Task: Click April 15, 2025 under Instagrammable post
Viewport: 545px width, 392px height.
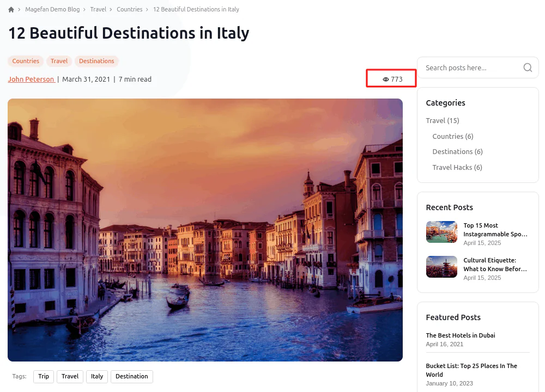Action: pos(482,243)
